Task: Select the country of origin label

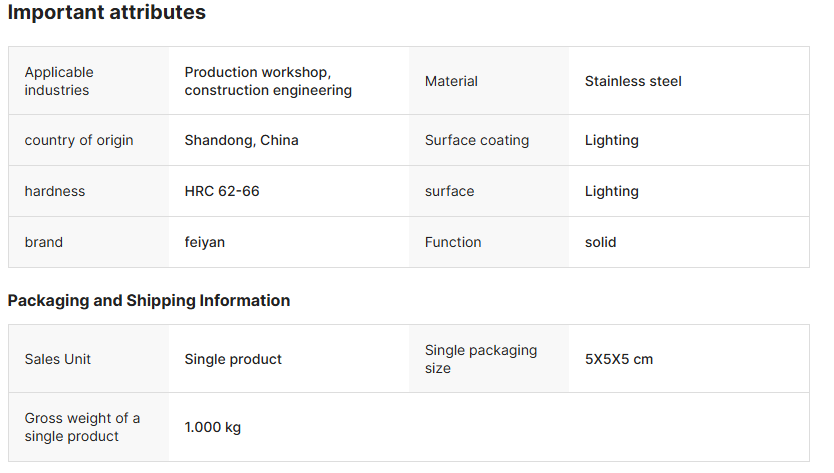Action: click(79, 140)
